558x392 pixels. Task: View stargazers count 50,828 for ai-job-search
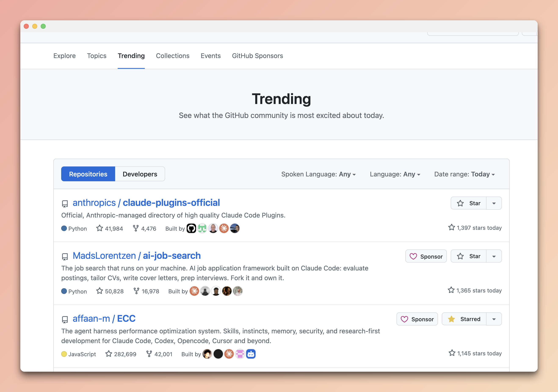110,291
